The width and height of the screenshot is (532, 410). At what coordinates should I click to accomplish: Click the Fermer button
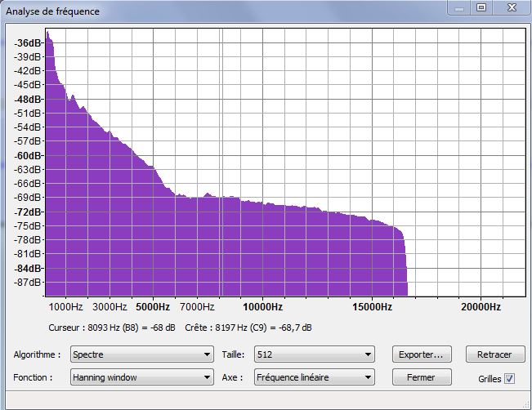[x=421, y=377]
